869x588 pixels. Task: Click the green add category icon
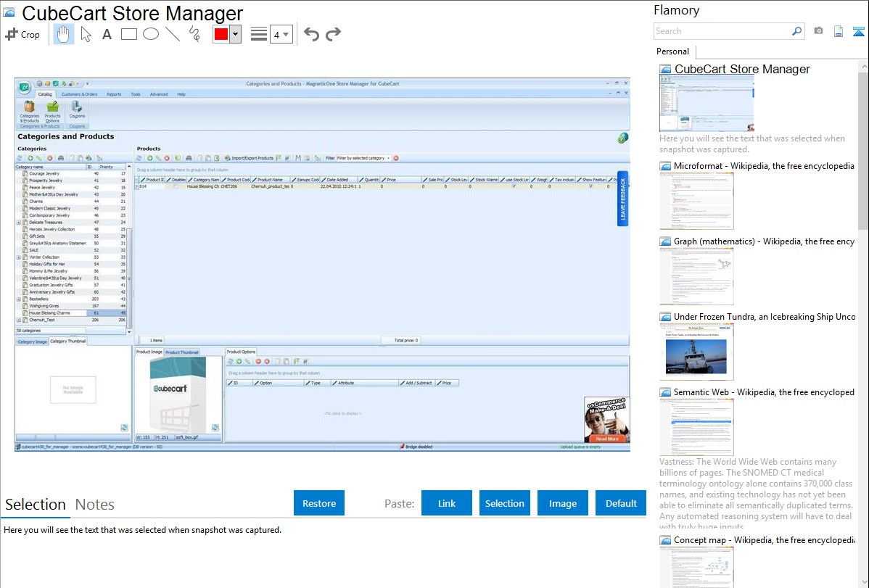pyautogui.click(x=30, y=158)
